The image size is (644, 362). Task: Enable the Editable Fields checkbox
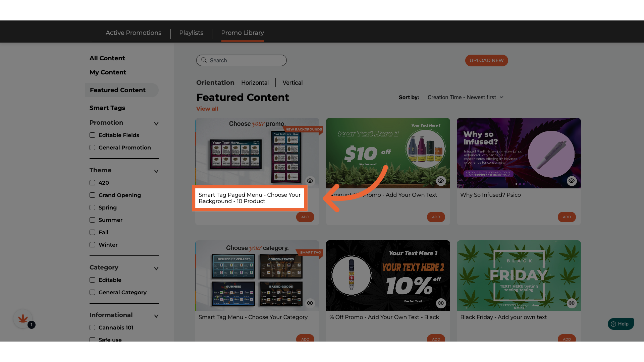93,135
